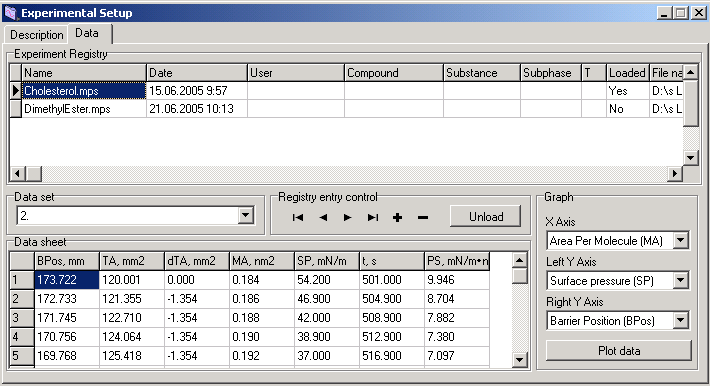The width and height of the screenshot is (710, 386).
Task: Open the Data set dropdown
Action: 246,216
